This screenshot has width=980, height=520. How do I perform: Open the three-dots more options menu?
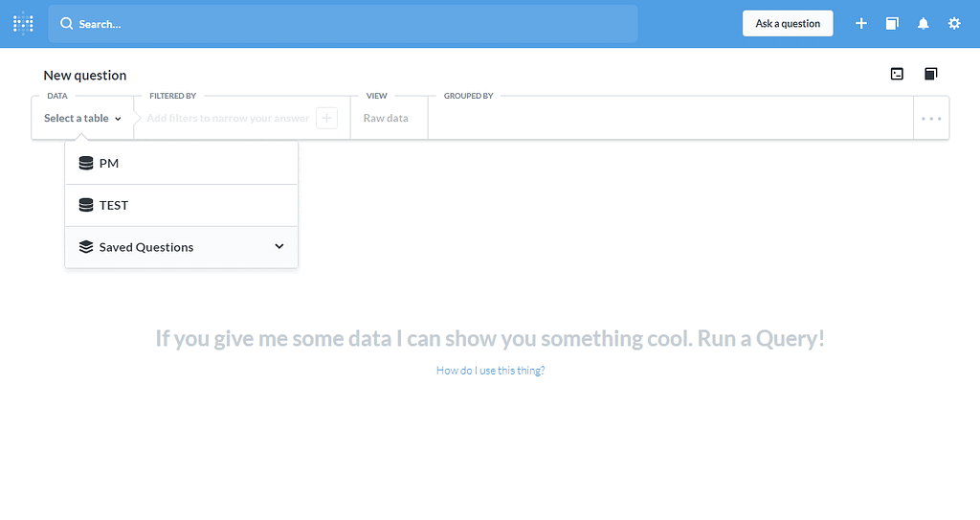[x=931, y=118]
